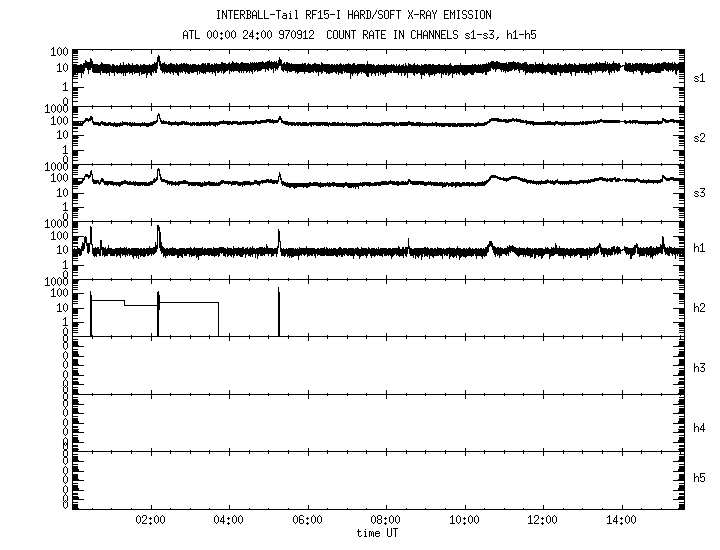Click the 12:00 time axis label
720x550 pixels.
pyautogui.click(x=542, y=520)
